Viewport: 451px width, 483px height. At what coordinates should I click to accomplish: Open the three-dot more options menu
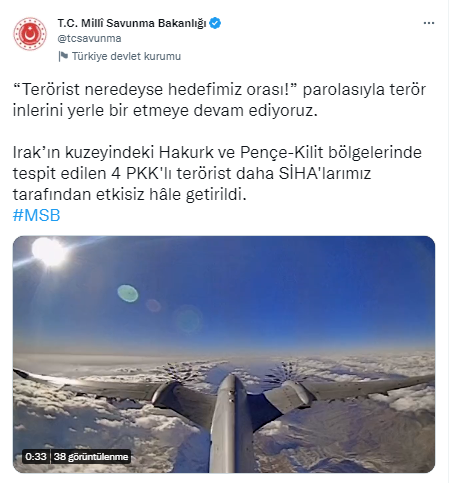tap(429, 23)
